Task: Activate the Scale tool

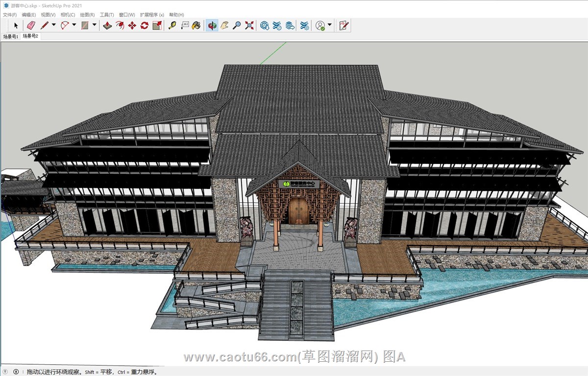Action: click(x=157, y=25)
